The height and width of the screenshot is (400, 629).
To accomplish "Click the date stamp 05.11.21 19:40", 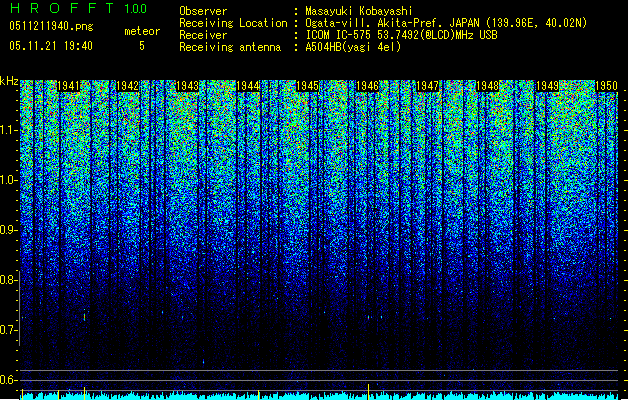I will pos(51,46).
